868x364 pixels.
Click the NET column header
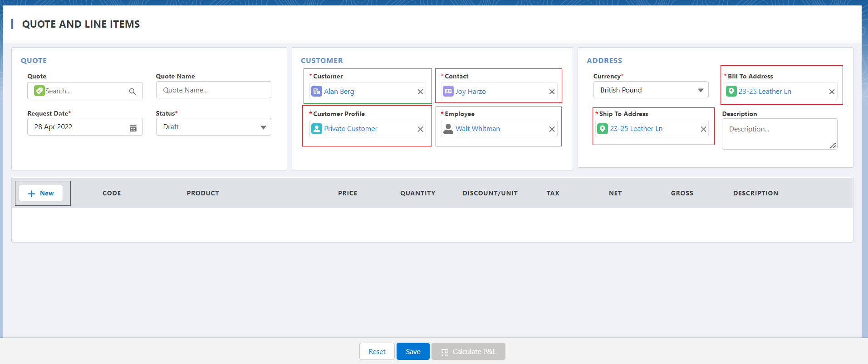coord(615,193)
